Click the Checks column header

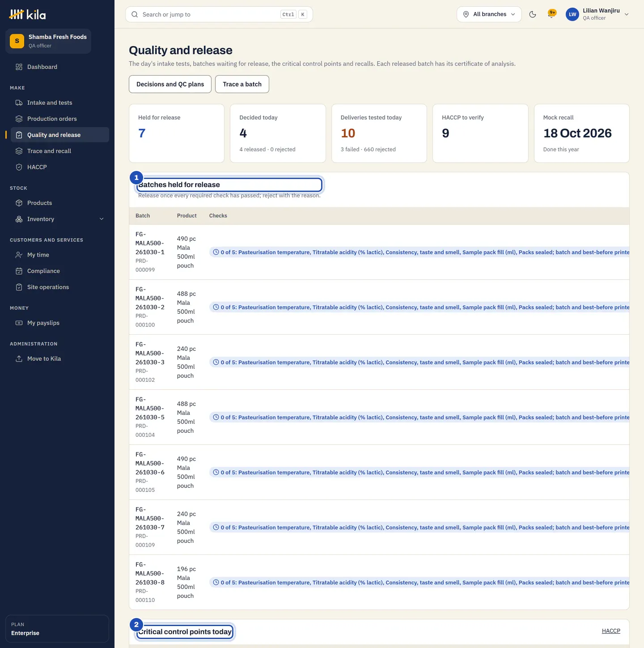(x=218, y=216)
